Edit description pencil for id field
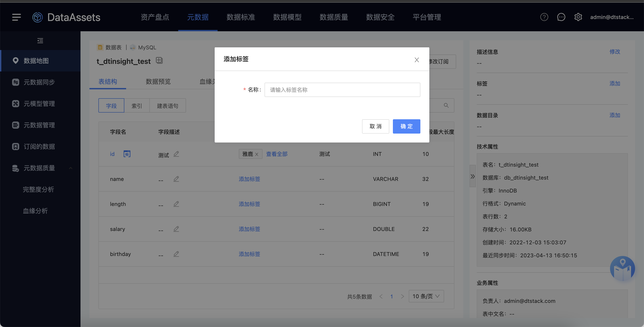 tap(176, 154)
